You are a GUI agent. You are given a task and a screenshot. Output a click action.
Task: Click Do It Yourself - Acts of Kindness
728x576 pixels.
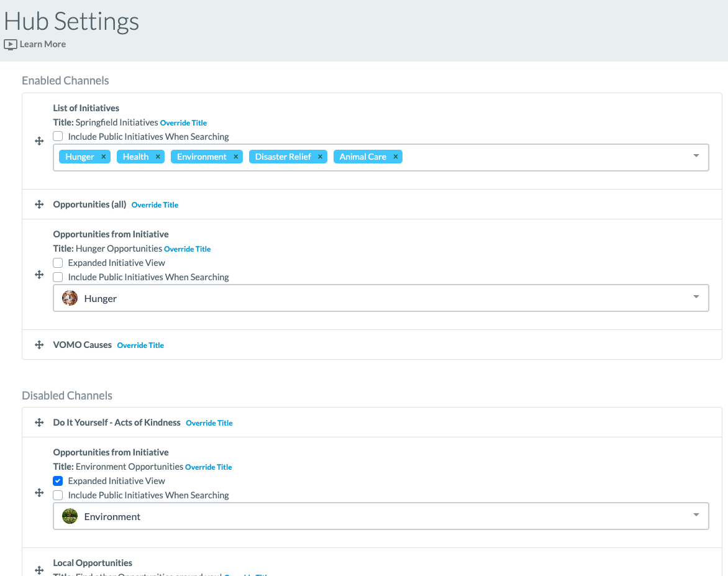117,423
